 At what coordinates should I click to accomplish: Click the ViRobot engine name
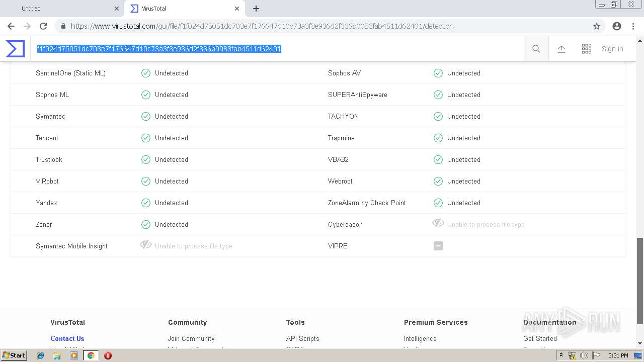[47, 181]
